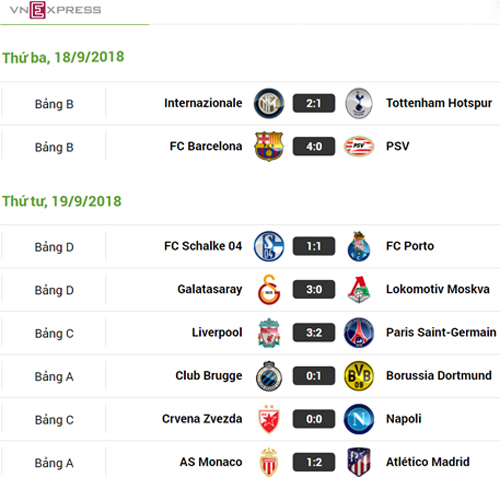Click the Lokomotiv Moskva team name
The height and width of the screenshot is (477, 500).
pos(438,289)
